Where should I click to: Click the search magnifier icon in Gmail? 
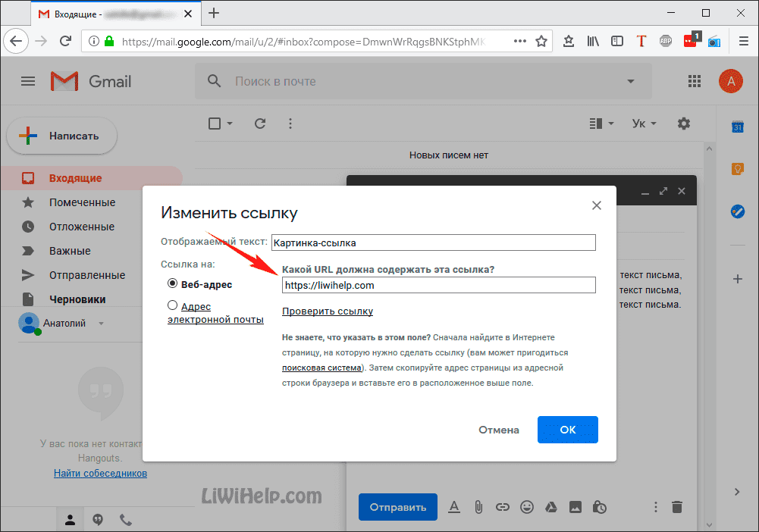click(x=214, y=81)
